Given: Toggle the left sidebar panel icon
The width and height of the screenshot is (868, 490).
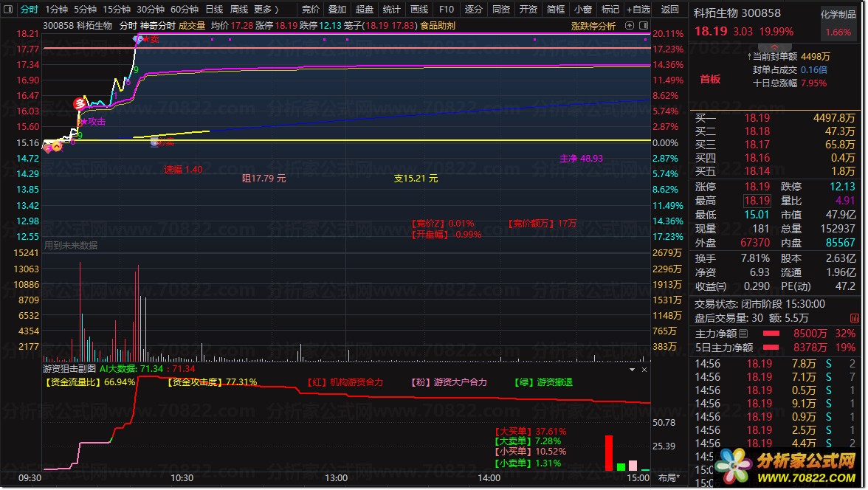Looking at the screenshot, I should coord(7,10).
